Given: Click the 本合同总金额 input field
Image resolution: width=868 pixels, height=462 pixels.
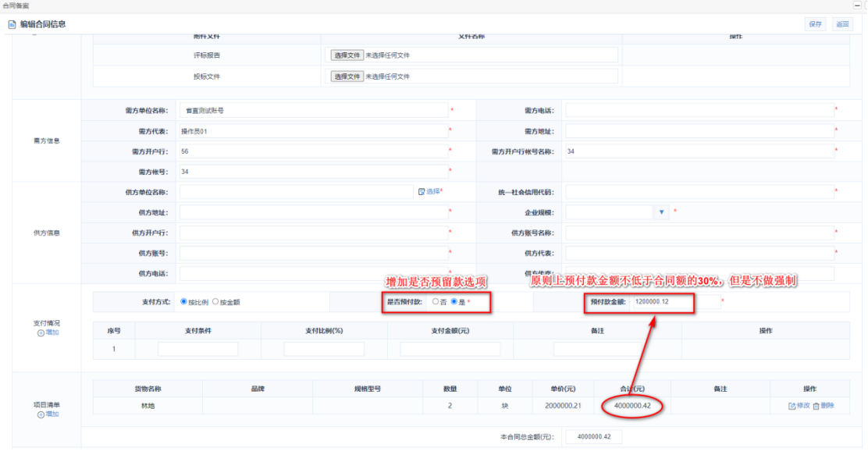Looking at the screenshot, I should tap(593, 437).
